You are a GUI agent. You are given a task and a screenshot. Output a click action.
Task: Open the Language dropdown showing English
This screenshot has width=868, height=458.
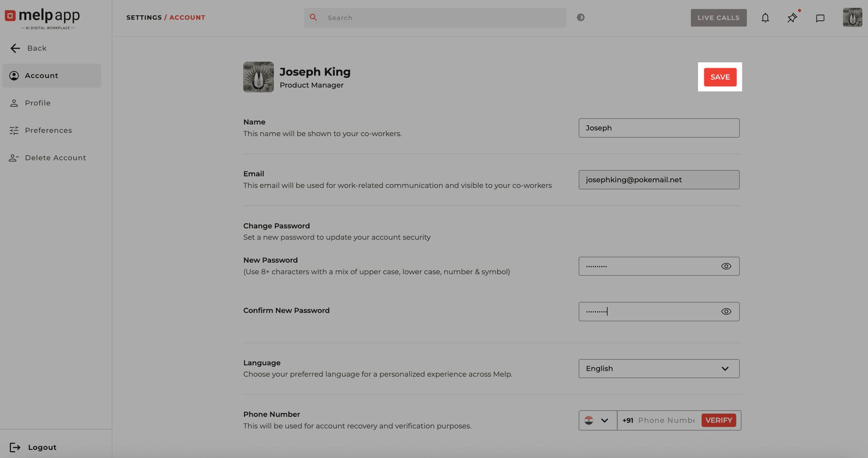coord(659,368)
